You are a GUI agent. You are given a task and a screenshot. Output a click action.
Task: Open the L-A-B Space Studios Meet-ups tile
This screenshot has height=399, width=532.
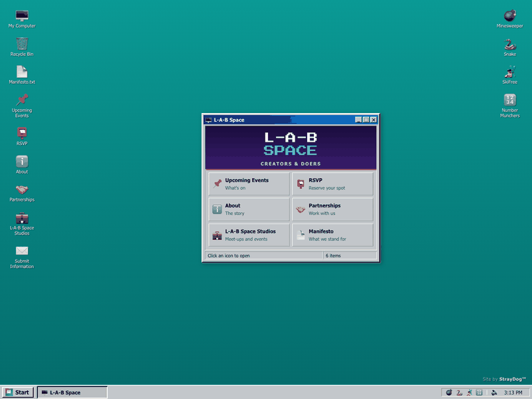pos(249,235)
